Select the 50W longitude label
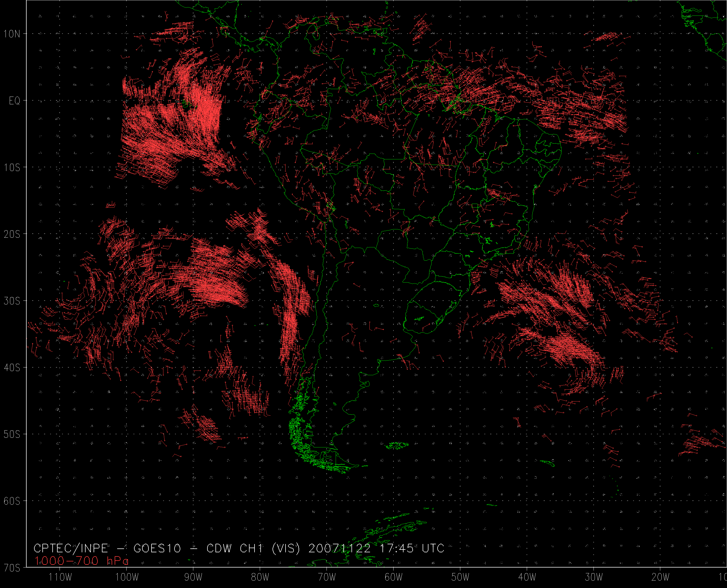The image size is (727, 588). coord(460,577)
